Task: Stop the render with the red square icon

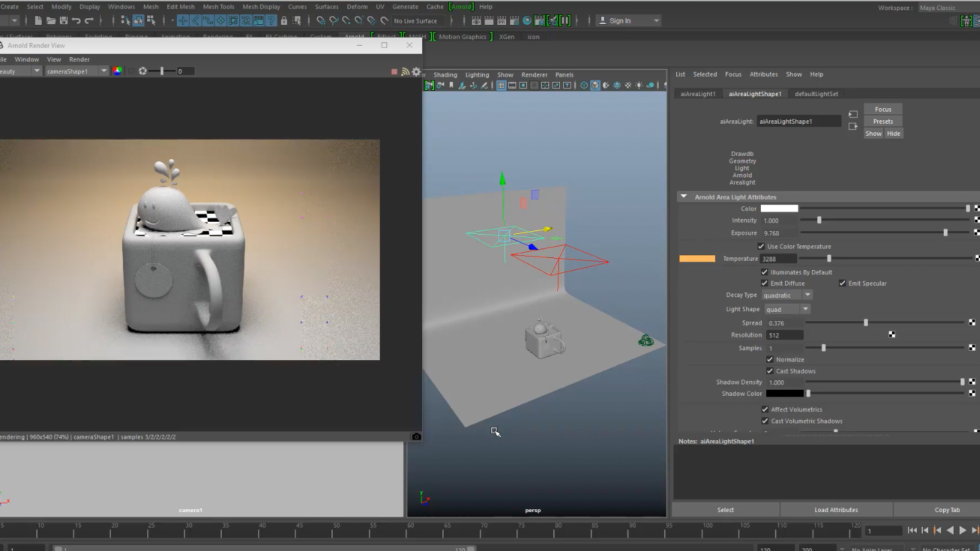Action: click(394, 71)
